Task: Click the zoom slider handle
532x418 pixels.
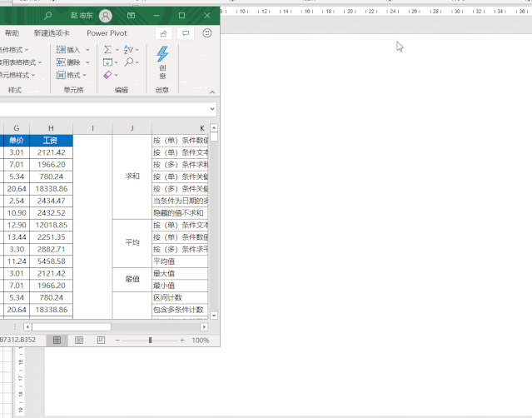Action: [150, 341]
